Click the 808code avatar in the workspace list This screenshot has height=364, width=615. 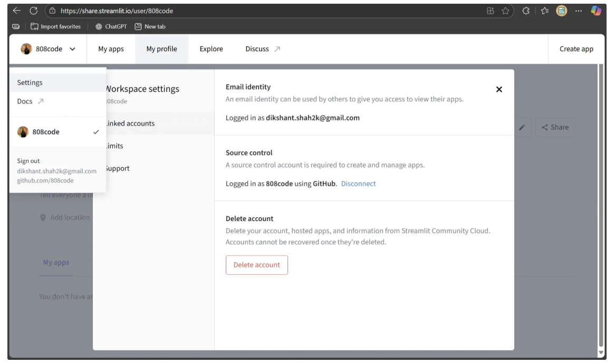(x=23, y=132)
